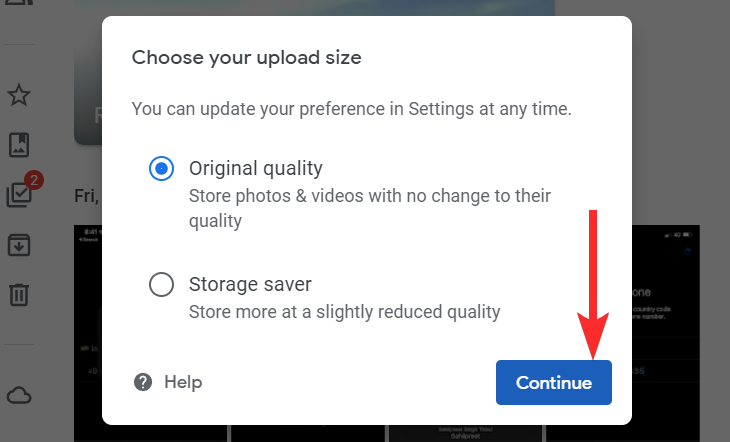Open the Help link text

click(183, 382)
